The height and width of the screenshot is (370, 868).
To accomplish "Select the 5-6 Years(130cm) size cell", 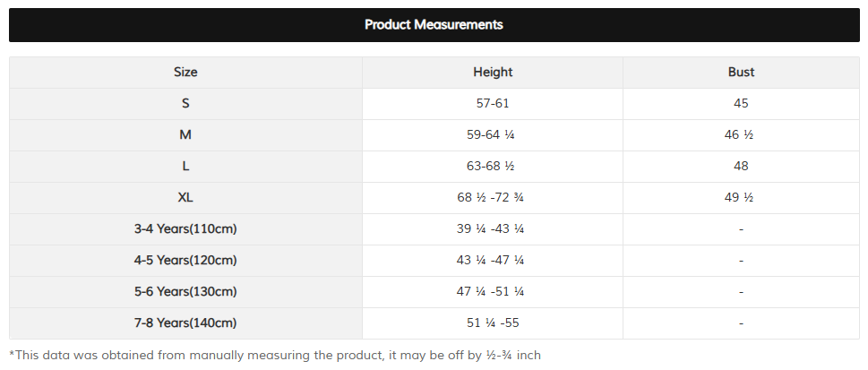I will click(185, 291).
